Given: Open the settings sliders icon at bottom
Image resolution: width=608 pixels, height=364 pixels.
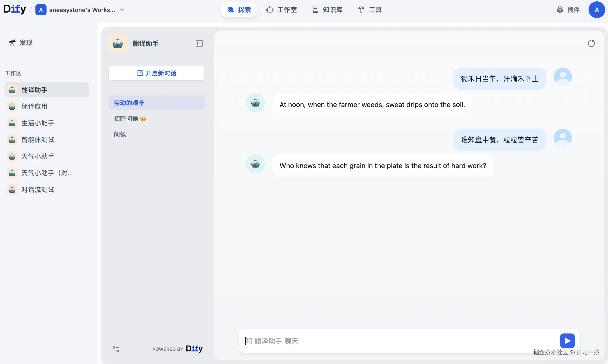Looking at the screenshot, I should point(116,349).
